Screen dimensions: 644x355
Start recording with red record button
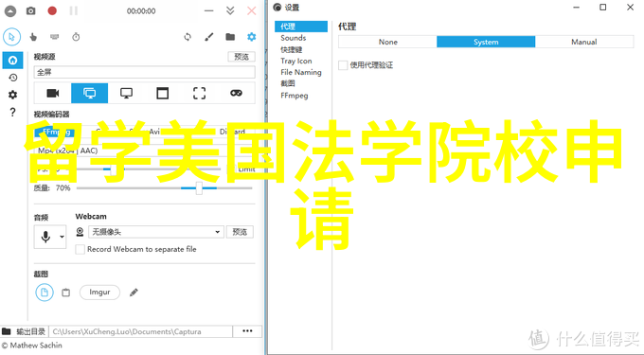(52, 10)
